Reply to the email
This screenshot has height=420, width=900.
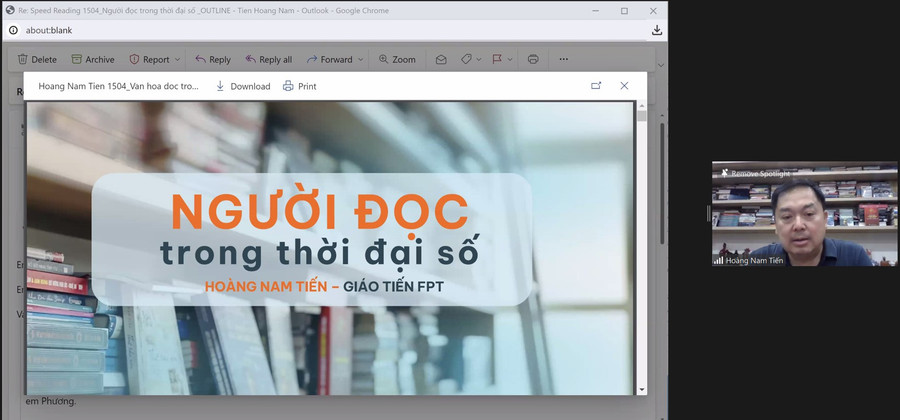[x=212, y=59]
